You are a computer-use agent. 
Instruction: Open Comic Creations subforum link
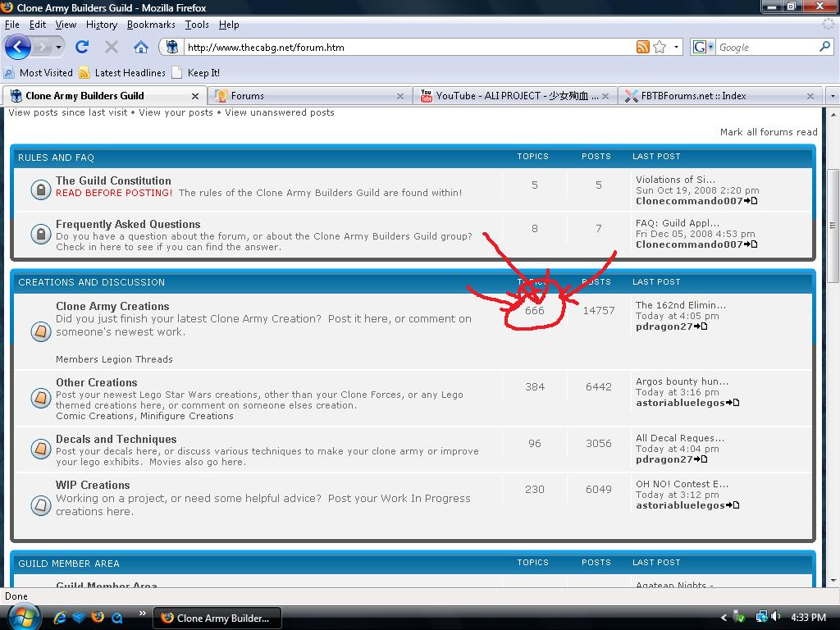(x=95, y=416)
